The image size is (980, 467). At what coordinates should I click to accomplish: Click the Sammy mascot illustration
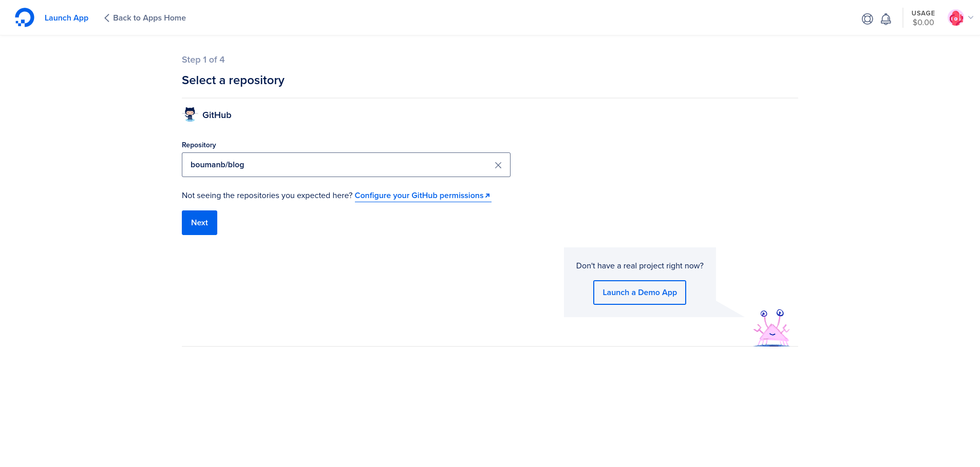(771, 328)
